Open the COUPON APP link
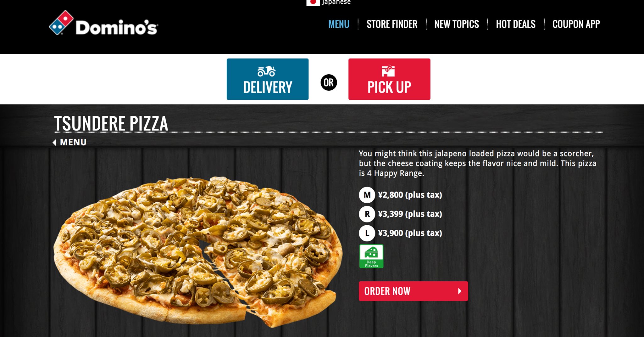The height and width of the screenshot is (337, 644). point(576,24)
